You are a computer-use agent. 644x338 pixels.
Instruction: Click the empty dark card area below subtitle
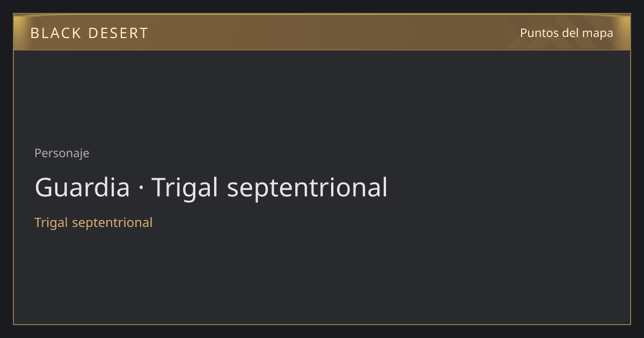(322, 276)
